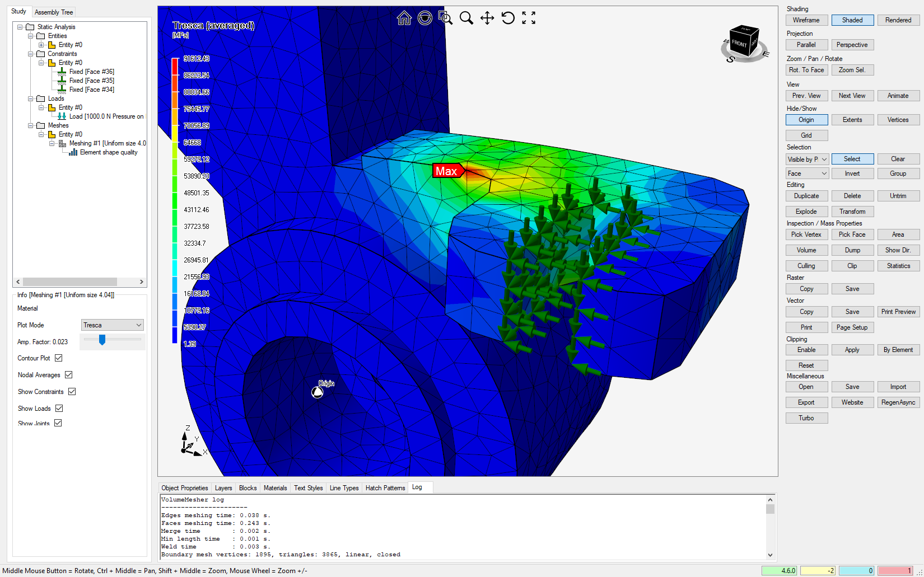Disable the Show Constraints checkbox
Screen dimensions: 924x577
[x=72, y=392]
